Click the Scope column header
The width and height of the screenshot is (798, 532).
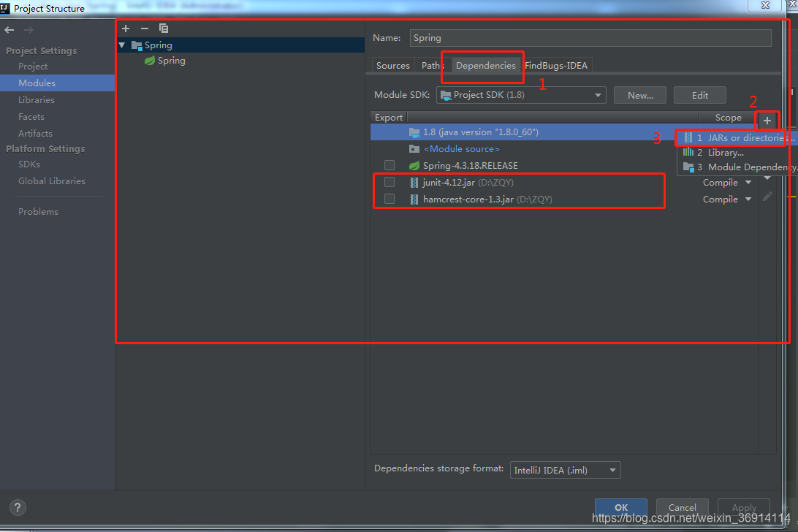point(729,117)
